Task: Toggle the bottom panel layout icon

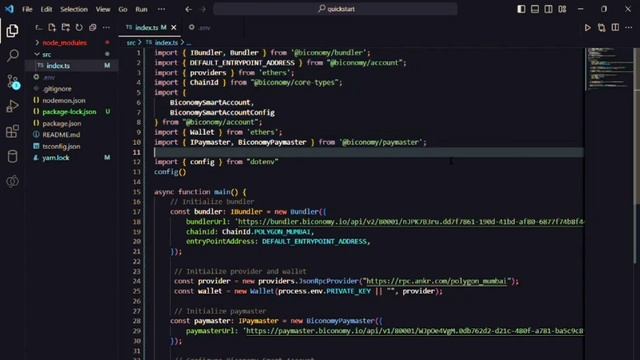Action: [535, 9]
